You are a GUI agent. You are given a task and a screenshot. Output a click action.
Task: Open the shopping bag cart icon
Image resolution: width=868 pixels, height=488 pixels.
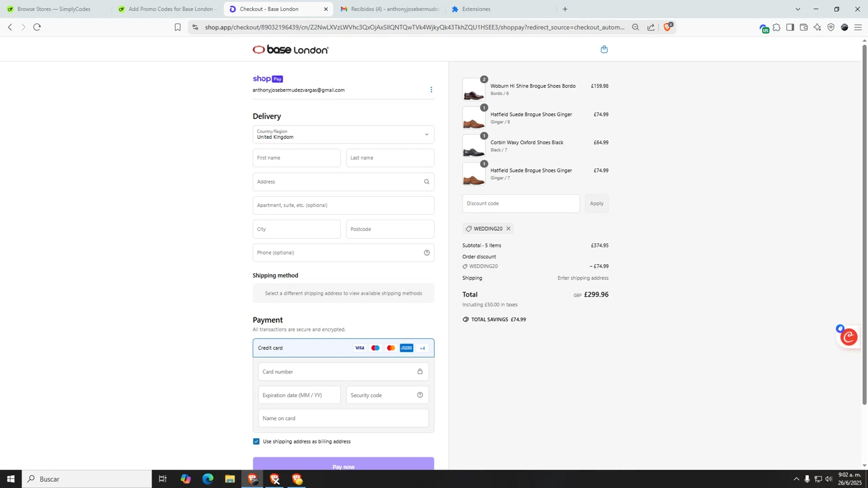(x=604, y=49)
